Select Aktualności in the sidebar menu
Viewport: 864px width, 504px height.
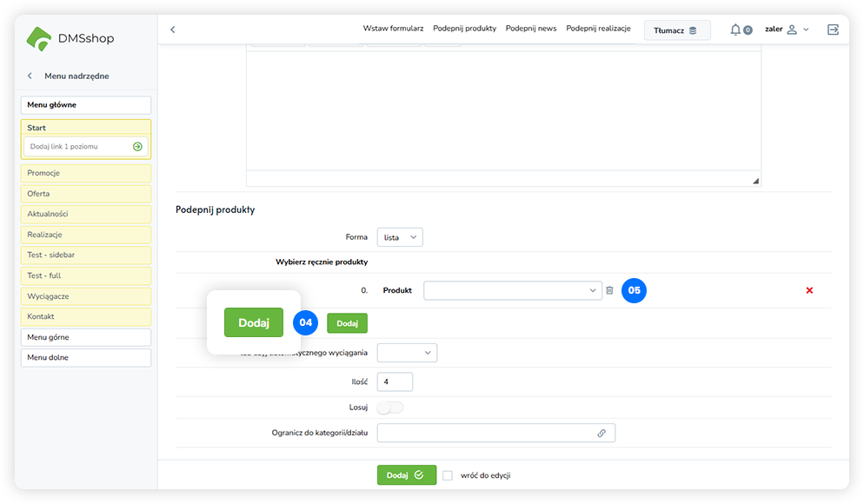coord(86,214)
